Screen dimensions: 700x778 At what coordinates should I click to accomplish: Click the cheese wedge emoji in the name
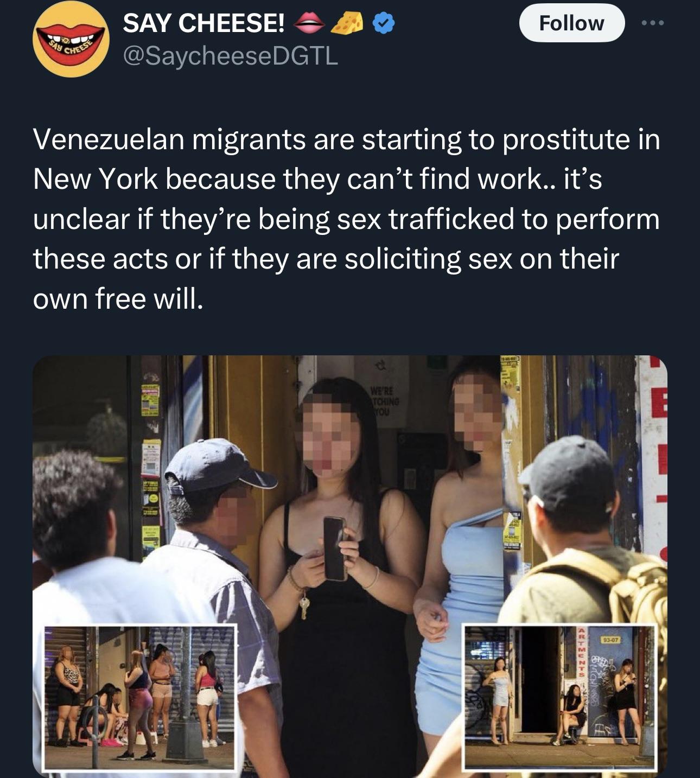click(347, 23)
